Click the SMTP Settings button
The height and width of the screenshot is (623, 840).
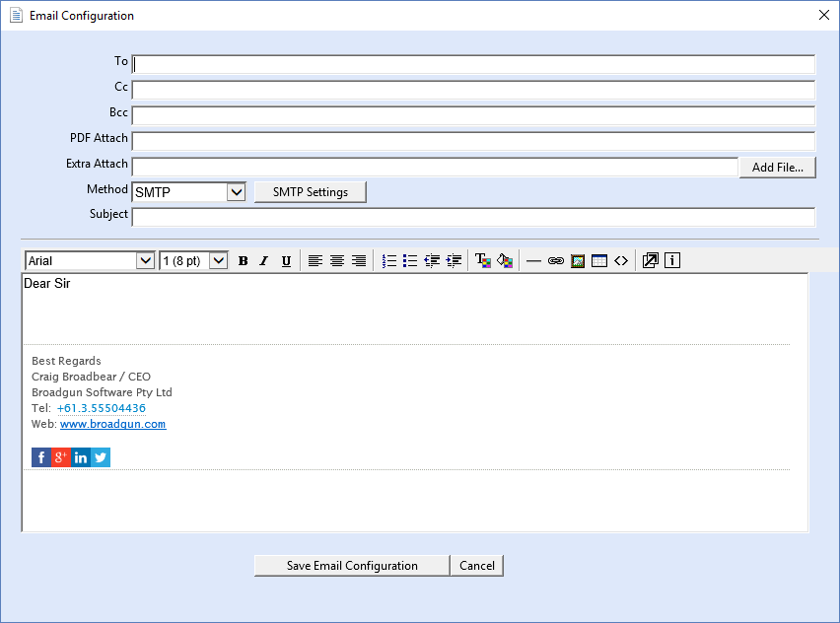[310, 192]
